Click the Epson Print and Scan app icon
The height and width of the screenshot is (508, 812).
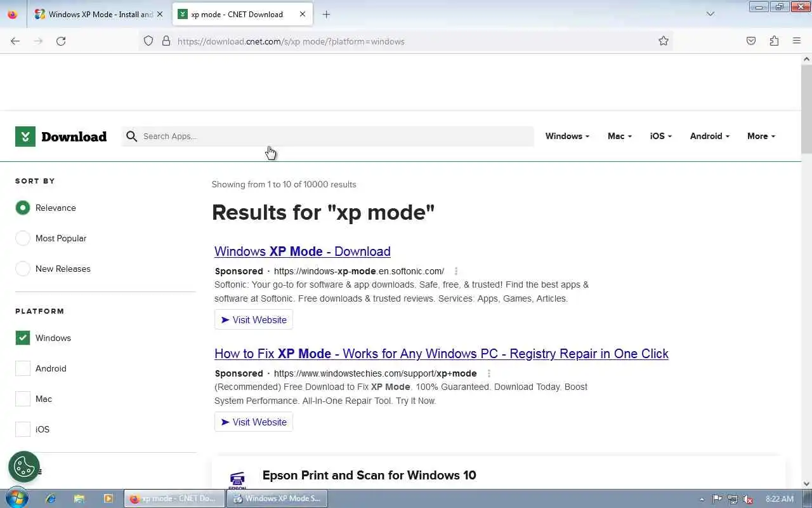click(237, 481)
